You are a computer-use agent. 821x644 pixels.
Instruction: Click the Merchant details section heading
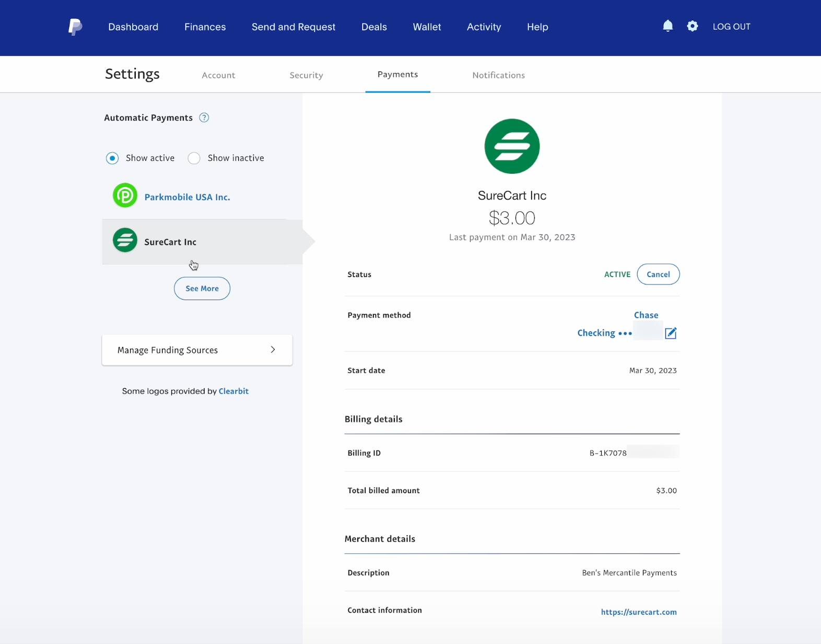pos(380,539)
